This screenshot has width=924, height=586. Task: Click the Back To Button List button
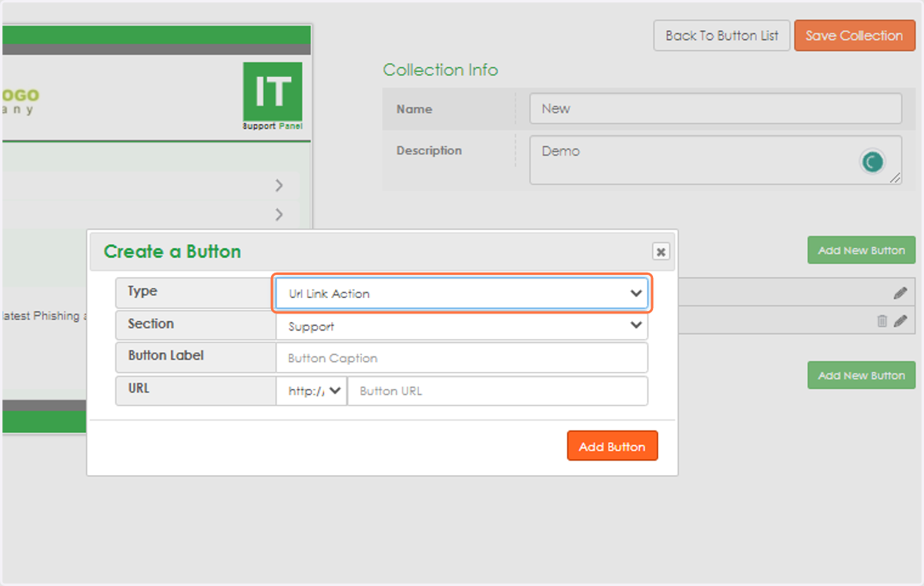coord(721,35)
